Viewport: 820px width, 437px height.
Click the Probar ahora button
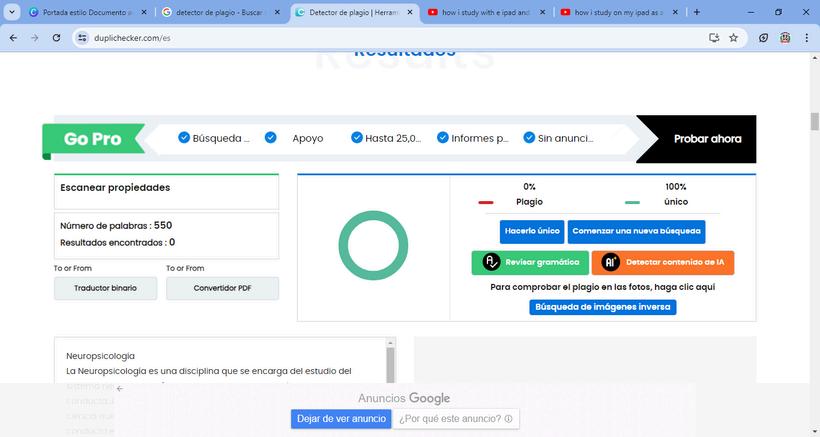(x=707, y=139)
